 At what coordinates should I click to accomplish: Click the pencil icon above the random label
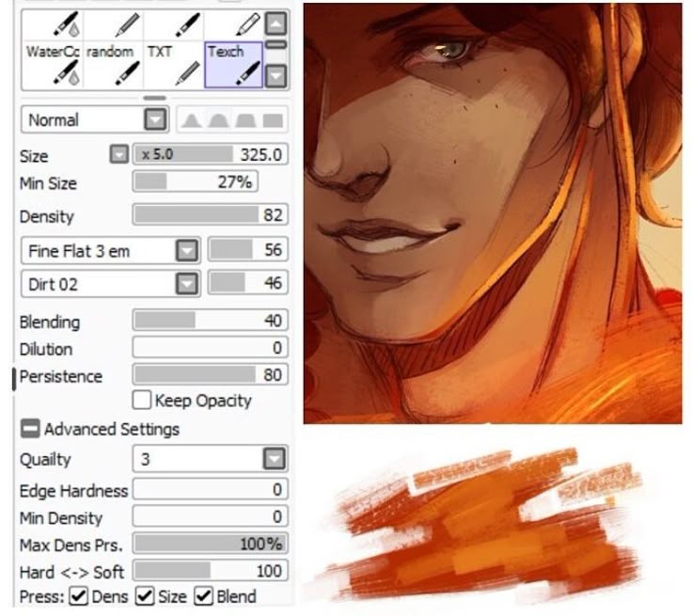pyautogui.click(x=128, y=24)
